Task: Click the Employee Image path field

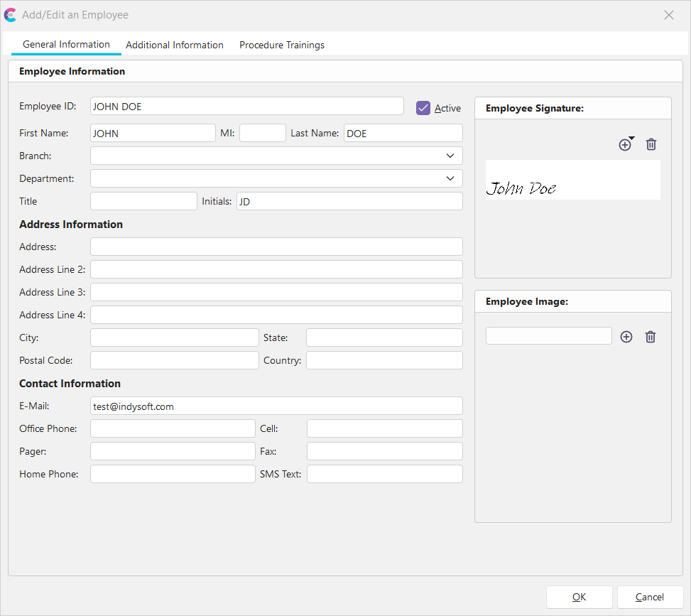Action: click(x=548, y=336)
